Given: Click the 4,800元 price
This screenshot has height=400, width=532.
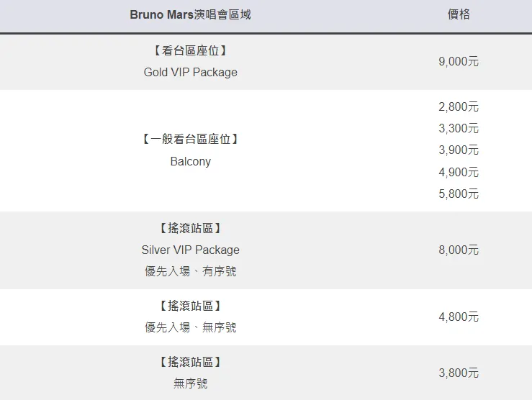Looking at the screenshot, I should click(x=459, y=317).
